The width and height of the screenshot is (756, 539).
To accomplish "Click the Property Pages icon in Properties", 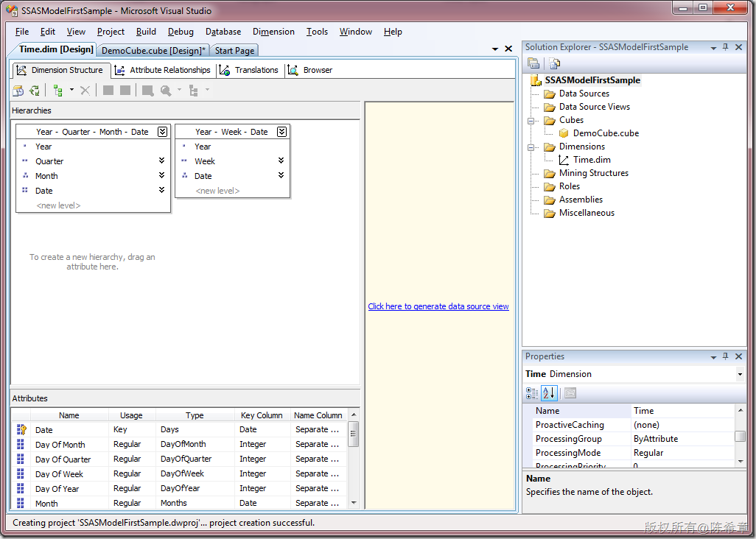I will pyautogui.click(x=570, y=393).
